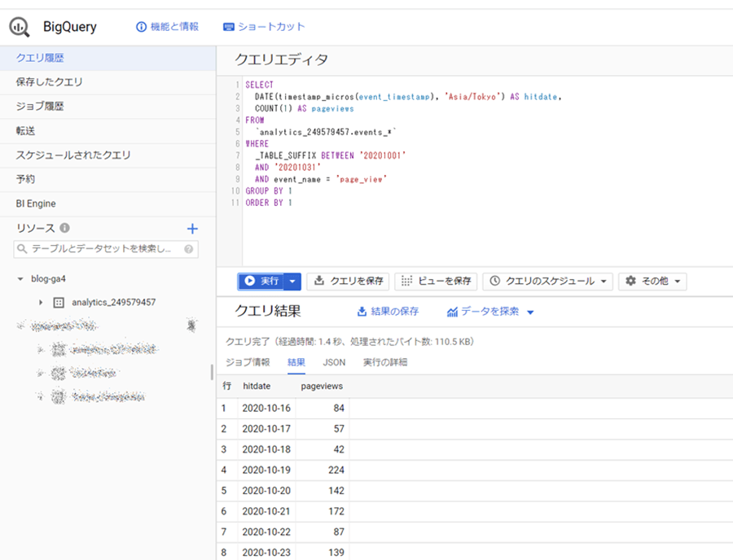733x560 pixels.
Task: Switch to the 結果 tab
Action: [x=296, y=362]
